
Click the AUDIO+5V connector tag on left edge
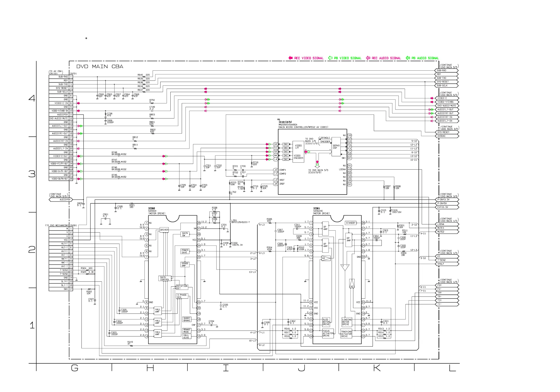[61, 199]
